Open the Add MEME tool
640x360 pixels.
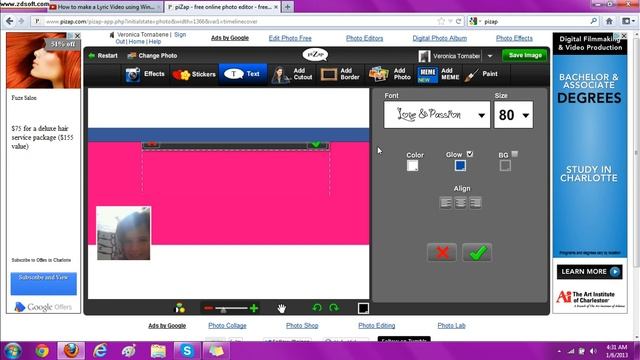click(439, 74)
